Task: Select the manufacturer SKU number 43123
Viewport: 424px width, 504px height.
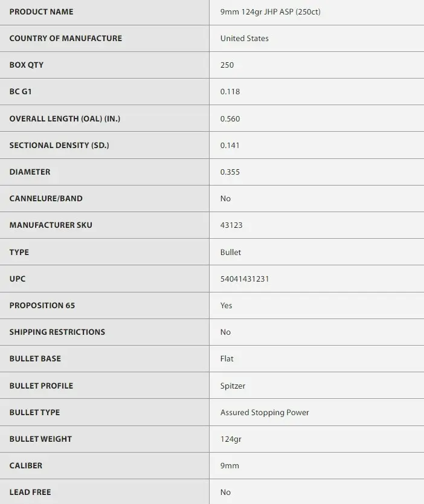Action: point(231,225)
